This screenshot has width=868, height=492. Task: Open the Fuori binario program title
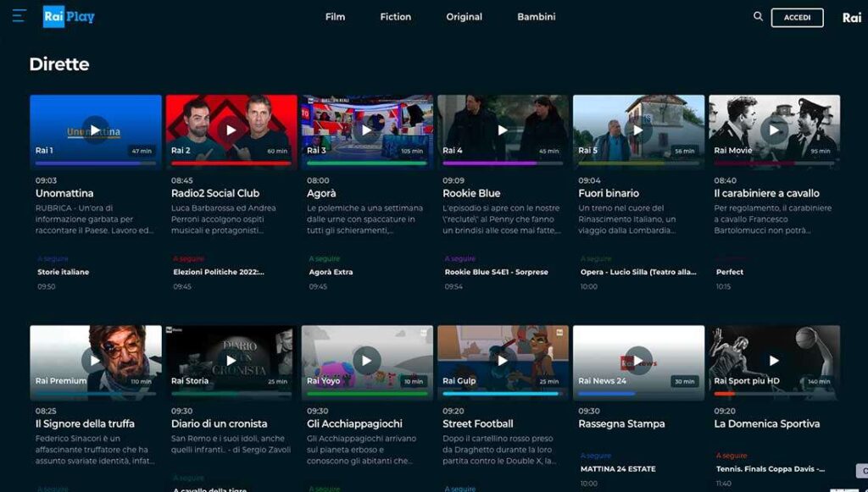[x=609, y=193]
